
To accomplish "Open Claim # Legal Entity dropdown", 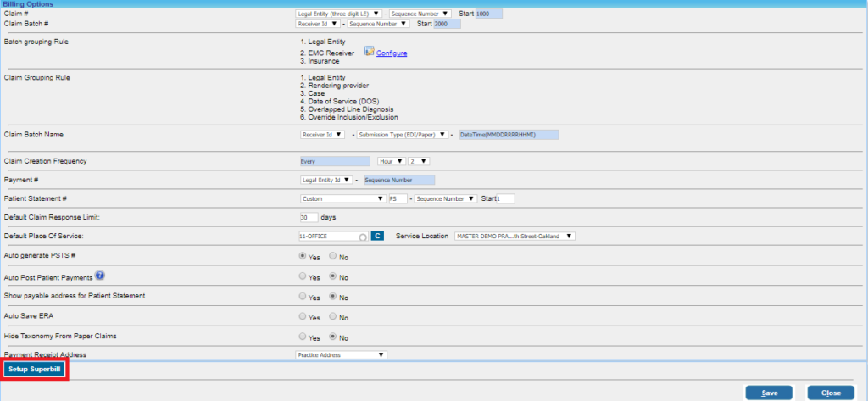I will (339, 14).
